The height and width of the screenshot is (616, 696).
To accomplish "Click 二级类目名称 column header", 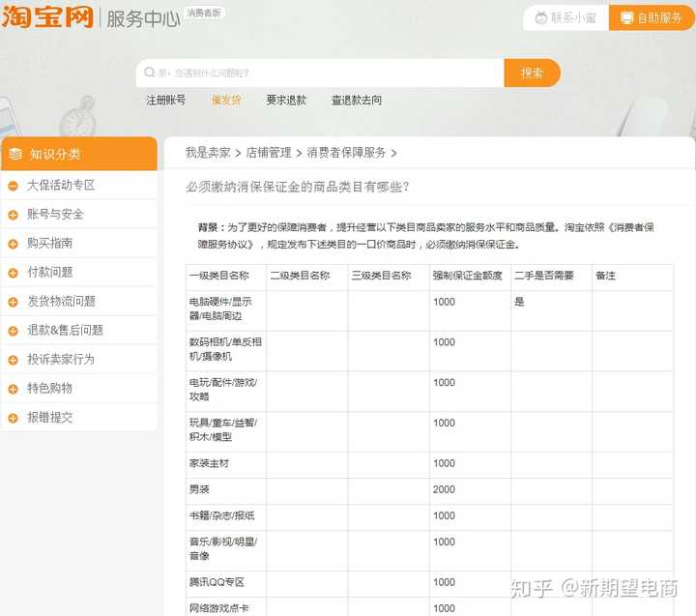I will coord(300,276).
